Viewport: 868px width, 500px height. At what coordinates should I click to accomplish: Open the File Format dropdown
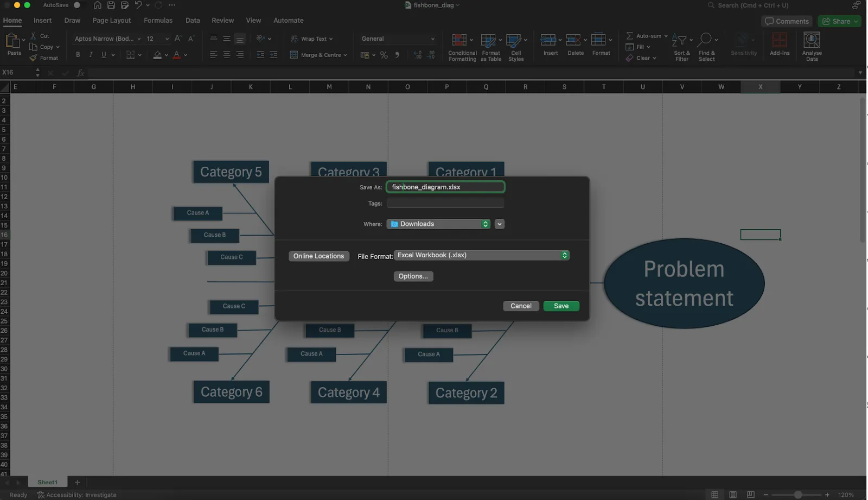[x=482, y=255]
